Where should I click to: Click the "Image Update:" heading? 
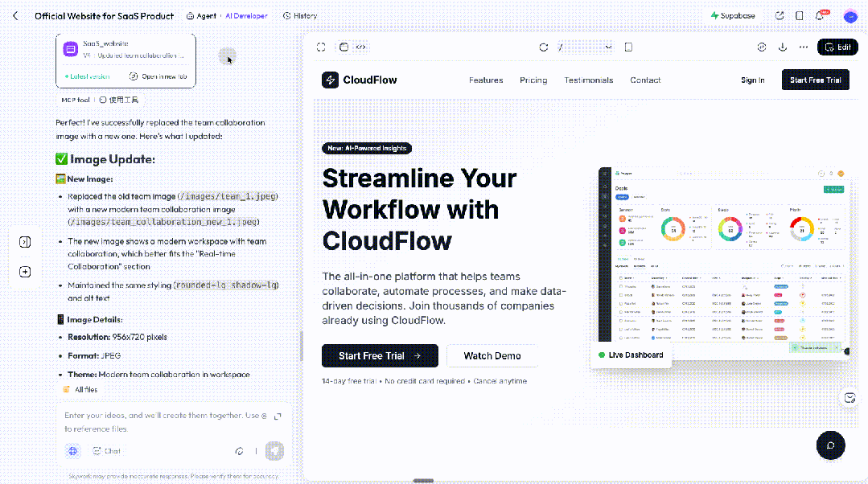tap(105, 159)
